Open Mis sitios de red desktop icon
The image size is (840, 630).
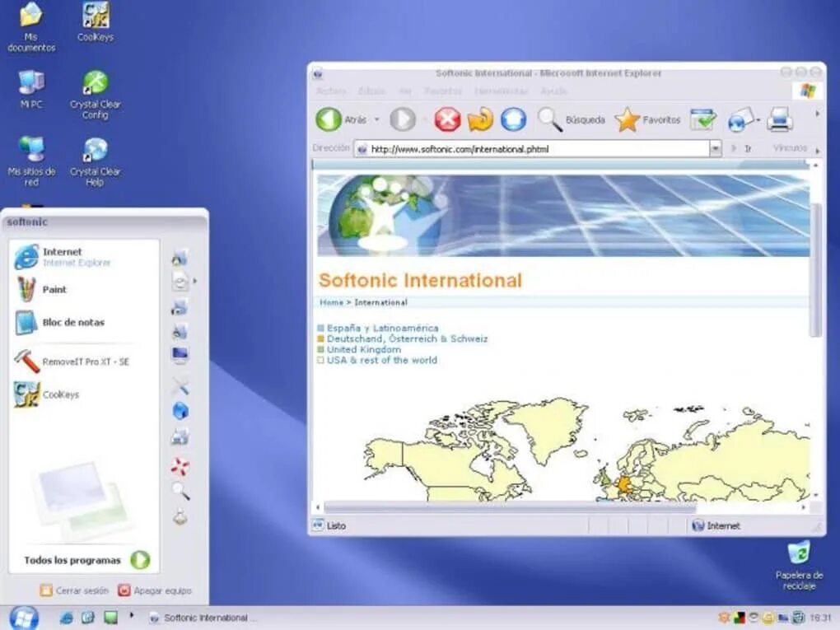pos(31,161)
